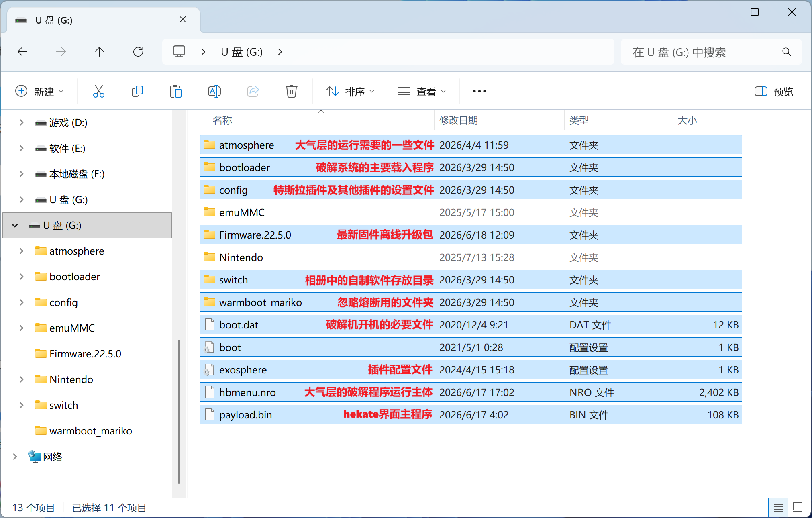The image size is (812, 518).
Task: Open the 新建 new item dropdown
Action: tap(39, 92)
